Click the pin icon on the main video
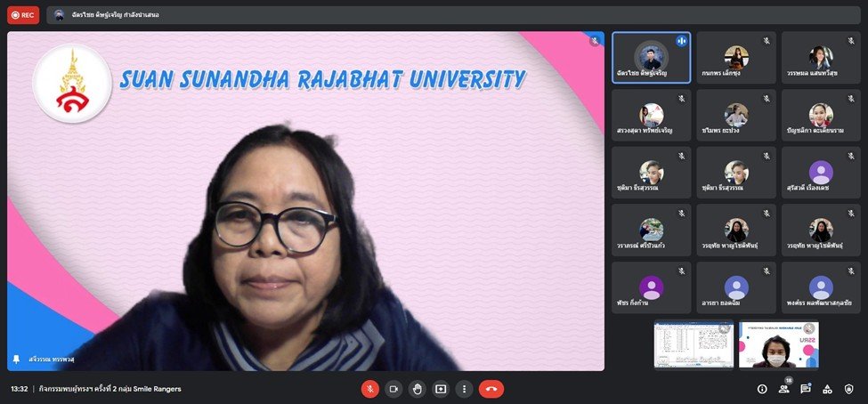The image size is (868, 404). click(16, 360)
